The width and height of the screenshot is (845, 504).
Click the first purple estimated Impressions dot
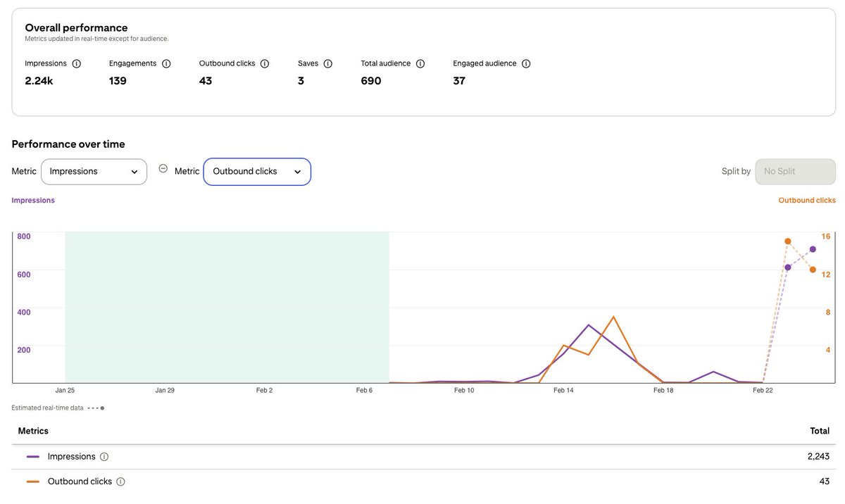click(788, 267)
